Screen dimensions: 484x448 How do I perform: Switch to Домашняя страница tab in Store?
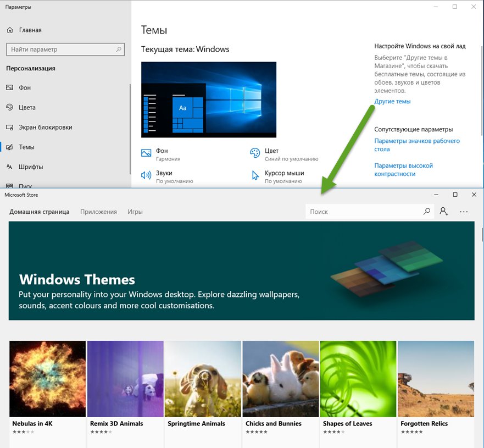[39, 212]
